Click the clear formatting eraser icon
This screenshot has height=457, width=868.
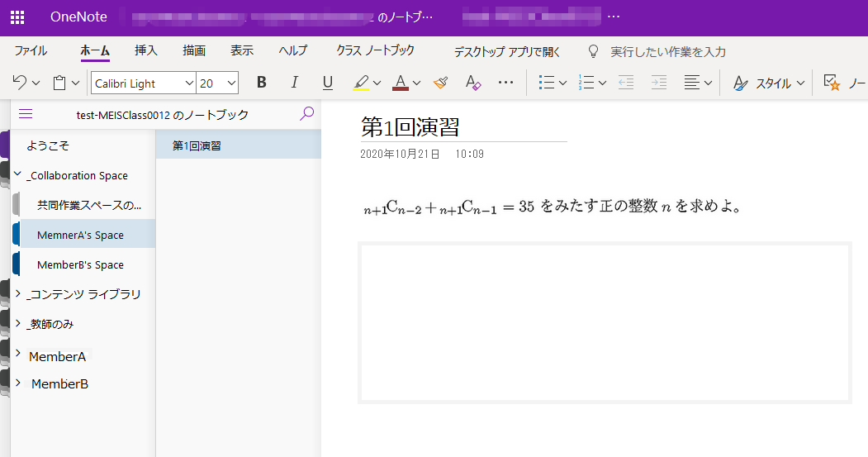pos(472,83)
